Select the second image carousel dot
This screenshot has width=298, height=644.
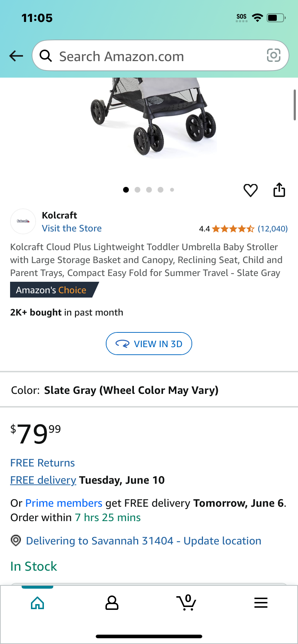[137, 190]
